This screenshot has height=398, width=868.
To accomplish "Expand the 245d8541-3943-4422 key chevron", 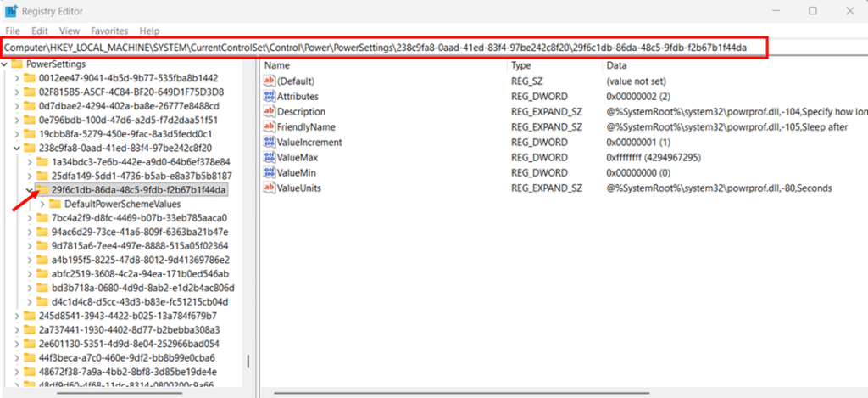I will (17, 316).
